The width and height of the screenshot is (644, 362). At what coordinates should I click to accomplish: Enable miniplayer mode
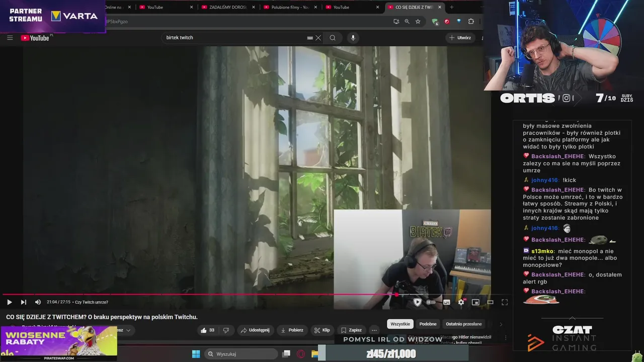(x=475, y=302)
